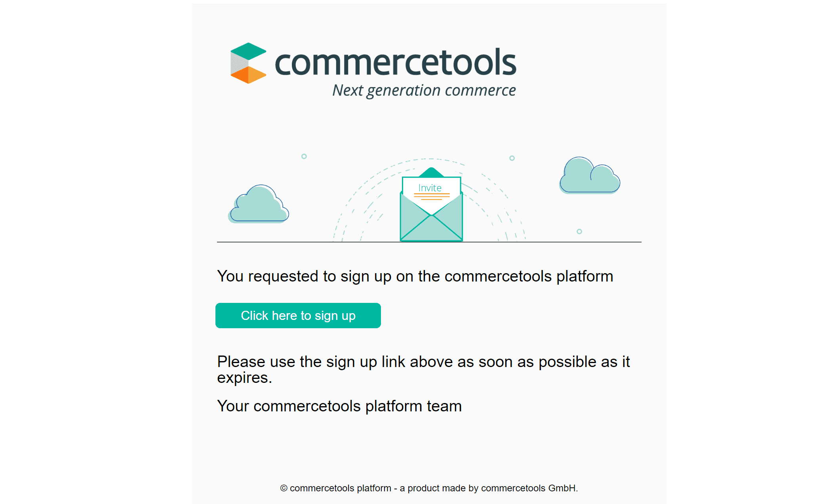Click the teal flap peak above the letter
This screenshot has width=815, height=504.
pos(431,172)
